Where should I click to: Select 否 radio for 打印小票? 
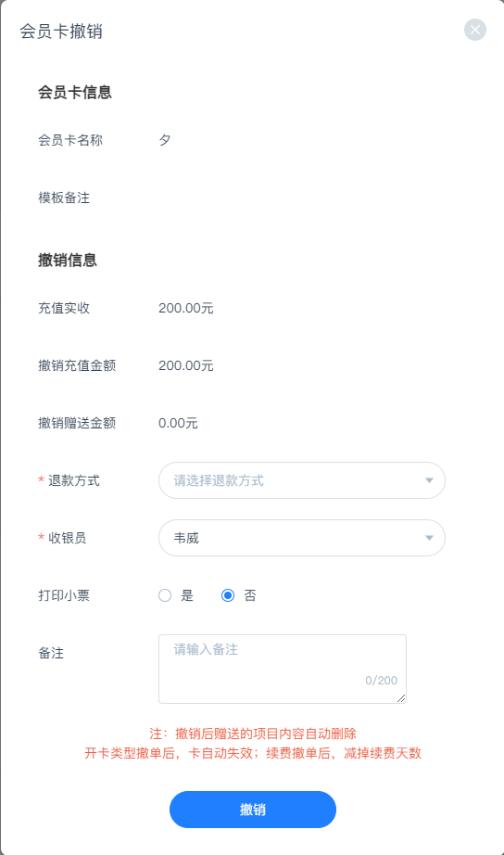coord(228,595)
